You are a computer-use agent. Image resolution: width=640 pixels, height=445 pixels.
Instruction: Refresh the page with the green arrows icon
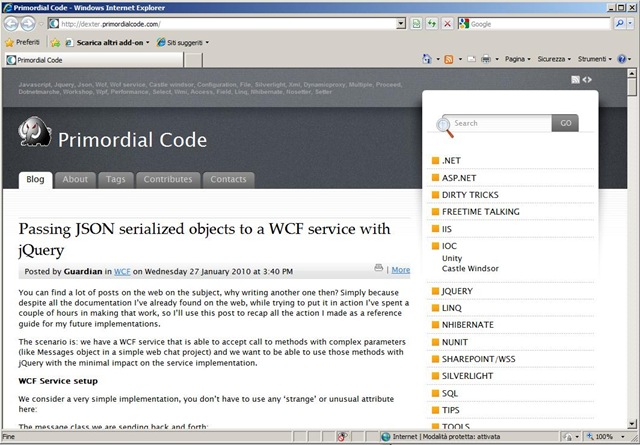432,24
